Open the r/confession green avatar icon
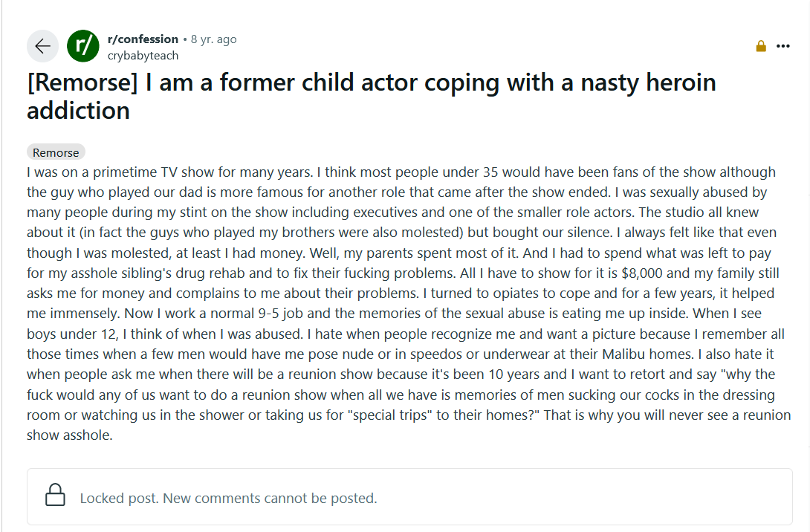 tap(83, 46)
